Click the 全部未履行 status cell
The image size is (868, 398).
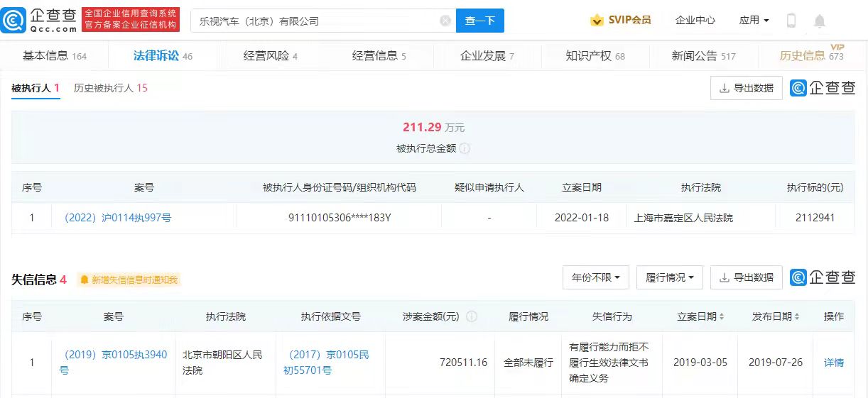coord(528,363)
